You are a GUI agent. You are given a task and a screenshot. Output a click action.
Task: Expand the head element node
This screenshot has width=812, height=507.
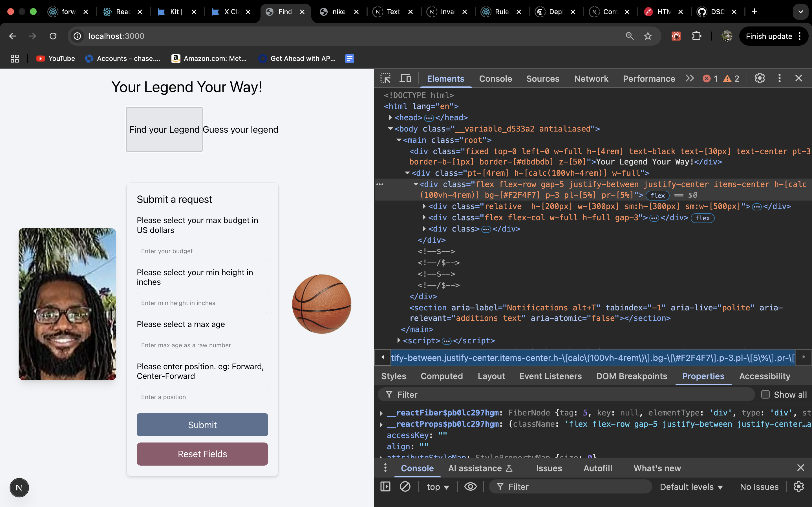click(x=390, y=118)
